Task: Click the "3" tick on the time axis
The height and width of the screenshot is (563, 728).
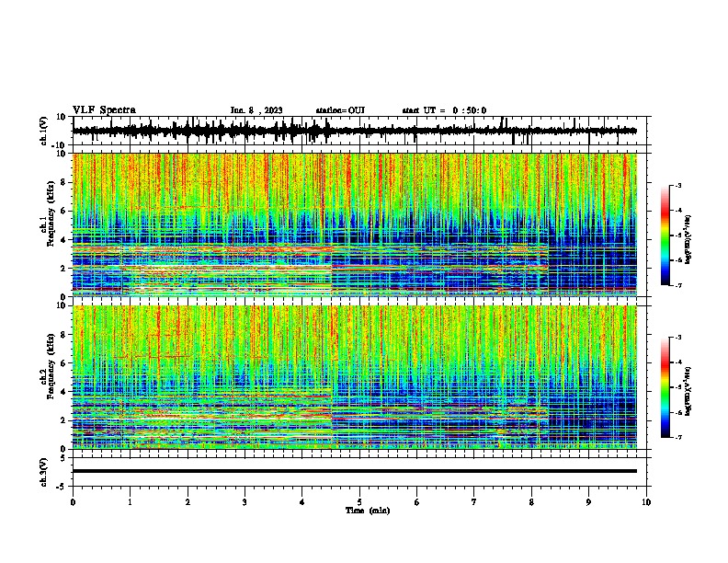Action: [245, 502]
